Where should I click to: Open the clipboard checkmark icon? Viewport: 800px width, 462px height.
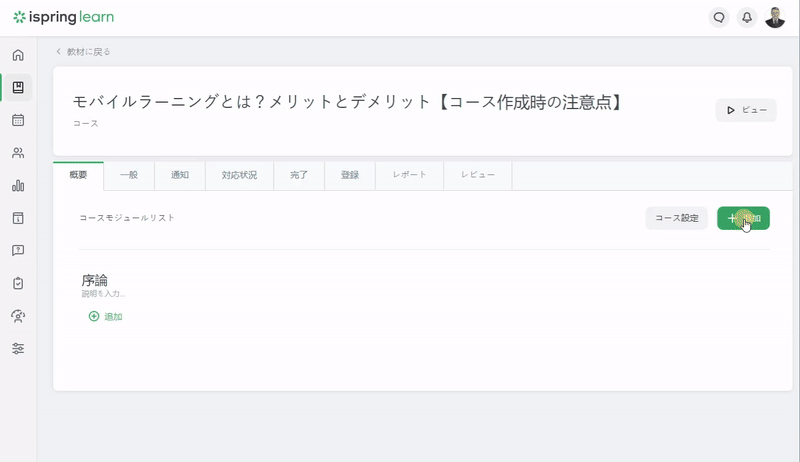click(18, 283)
